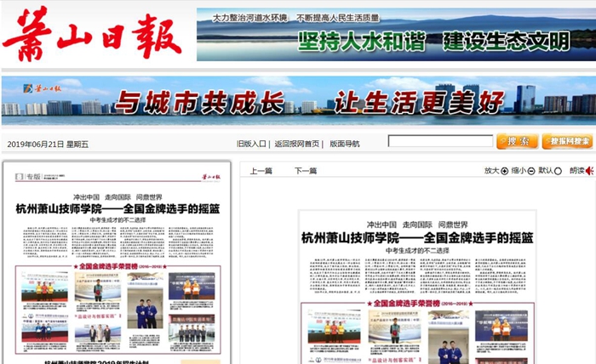Screen dimensions: 596x364
Task: Click the orange 搜索 search button
Action: 518,141
